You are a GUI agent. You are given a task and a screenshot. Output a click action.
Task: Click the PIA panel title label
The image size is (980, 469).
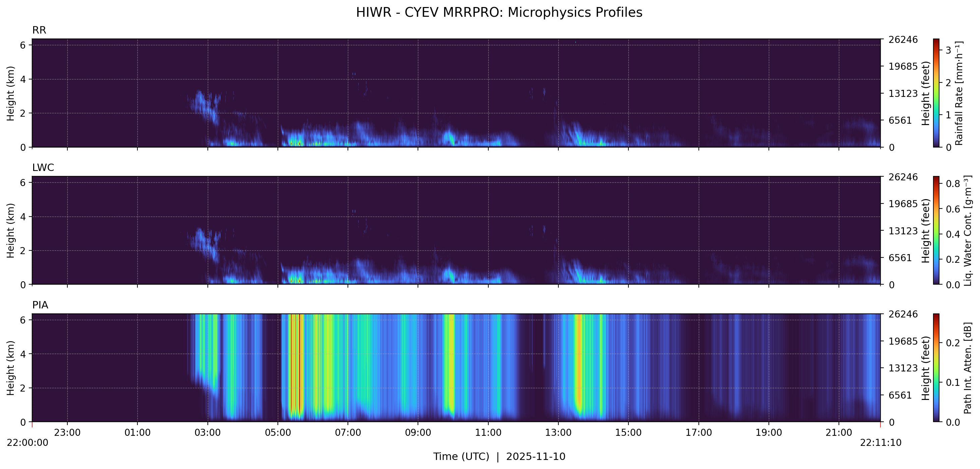coord(40,305)
